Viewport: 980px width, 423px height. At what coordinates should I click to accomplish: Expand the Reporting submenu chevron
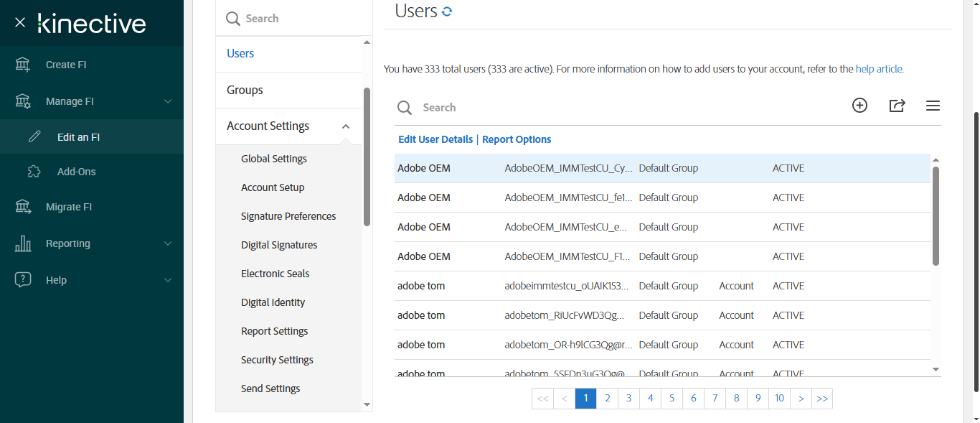pyautogui.click(x=168, y=243)
